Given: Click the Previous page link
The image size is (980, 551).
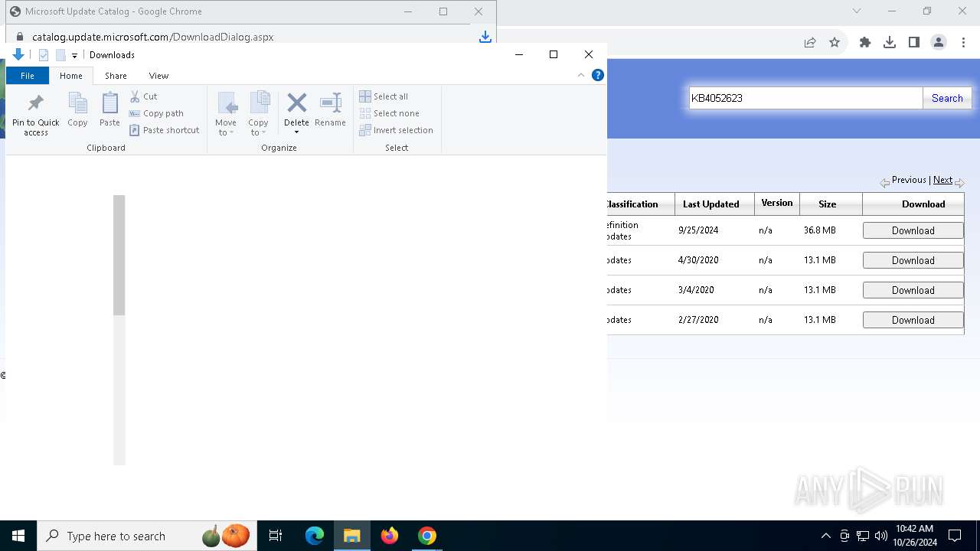Looking at the screenshot, I should 909,180.
